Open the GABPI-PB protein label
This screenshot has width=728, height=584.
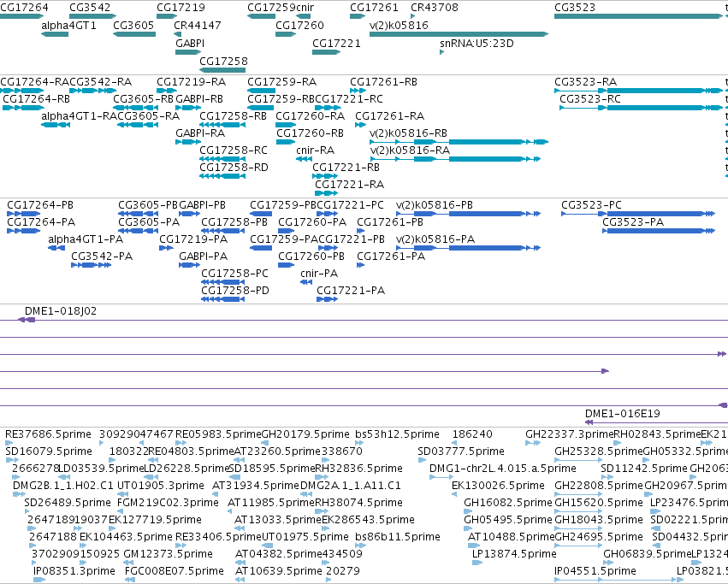pyautogui.click(x=203, y=205)
